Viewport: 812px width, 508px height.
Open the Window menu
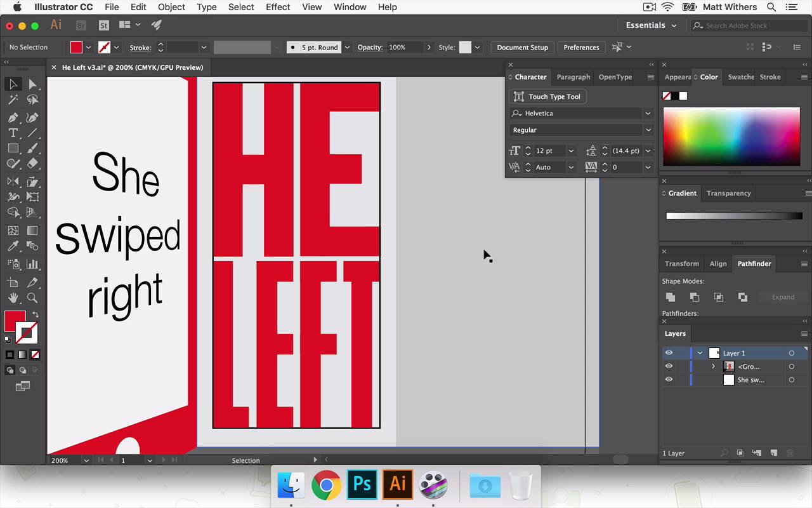tap(350, 7)
